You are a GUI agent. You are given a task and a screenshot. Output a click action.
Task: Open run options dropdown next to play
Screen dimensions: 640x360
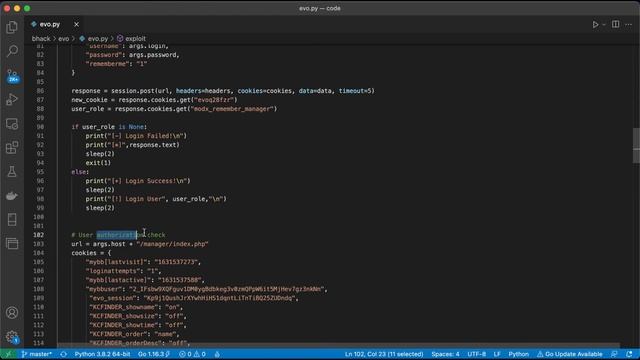tap(604, 24)
